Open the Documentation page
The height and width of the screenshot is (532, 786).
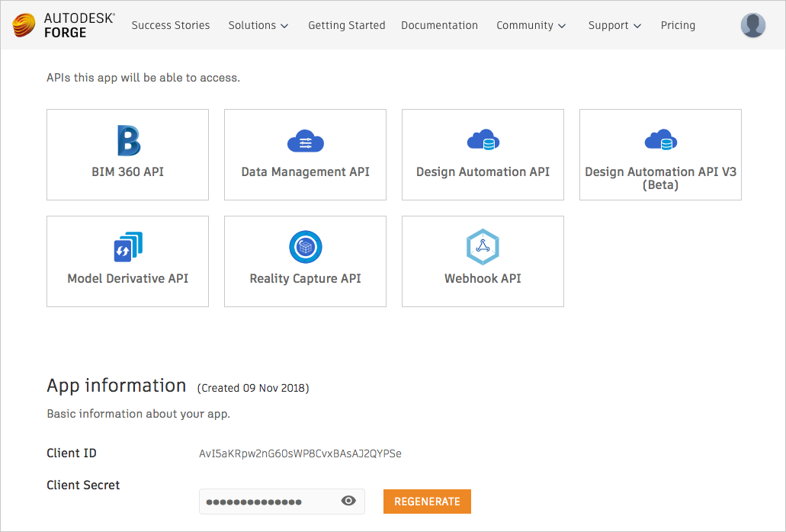coord(439,25)
